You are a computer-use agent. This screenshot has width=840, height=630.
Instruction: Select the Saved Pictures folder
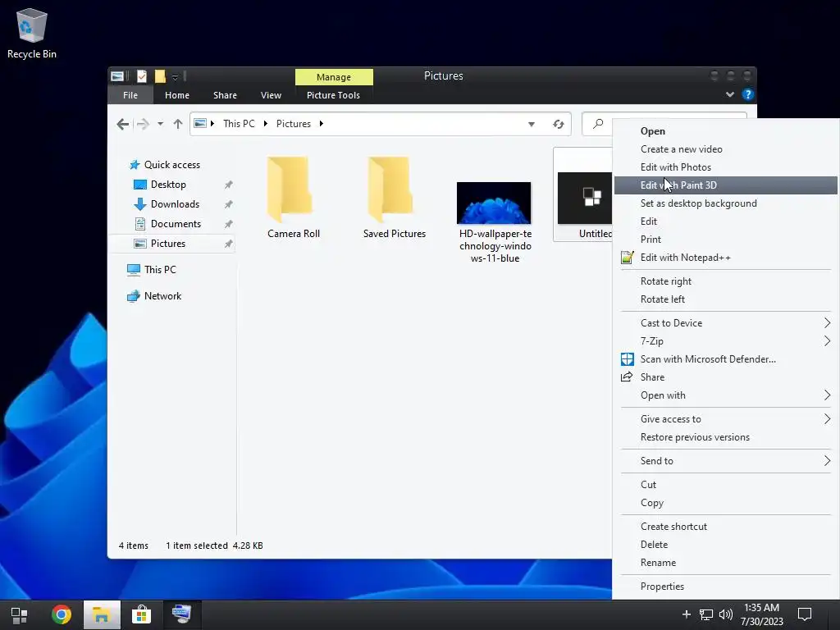click(x=395, y=198)
